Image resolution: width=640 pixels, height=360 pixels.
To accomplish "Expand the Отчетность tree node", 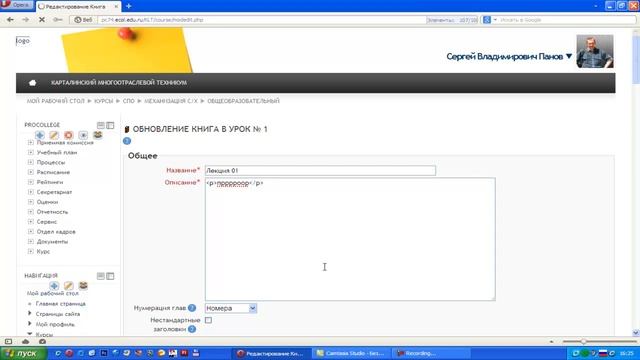I will coord(31,211).
